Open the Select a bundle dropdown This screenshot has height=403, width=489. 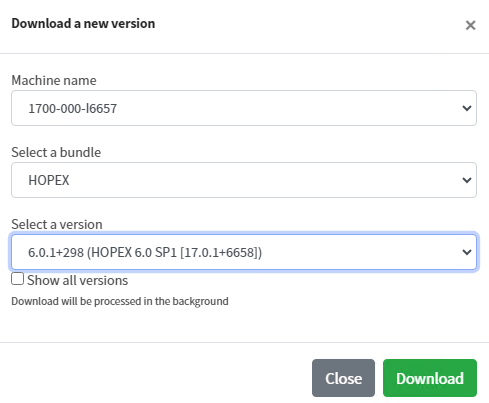pos(244,180)
